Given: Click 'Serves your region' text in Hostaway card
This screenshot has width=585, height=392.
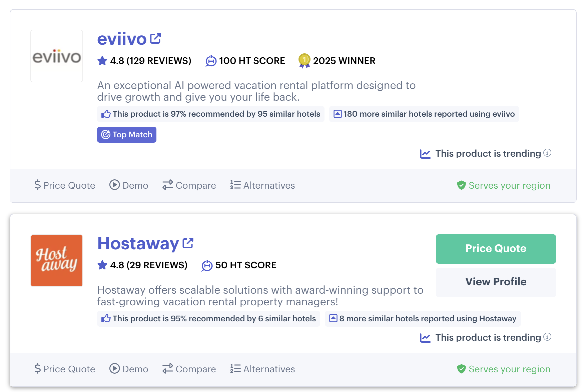Looking at the screenshot, I should [x=510, y=369].
